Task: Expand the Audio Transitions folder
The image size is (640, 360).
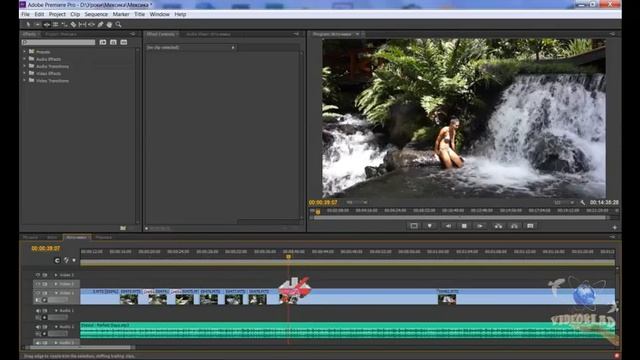Action: pyautogui.click(x=24, y=66)
